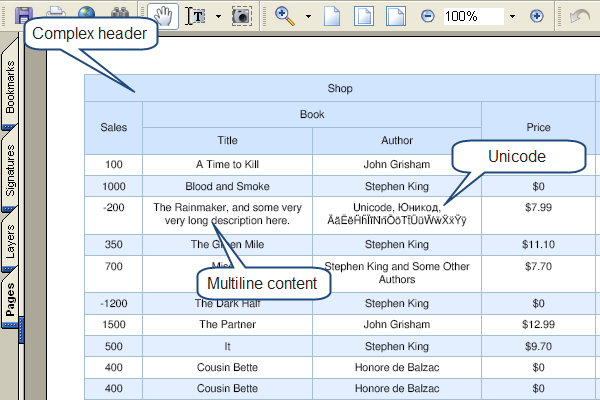This screenshot has height=400, width=600.
Task: Click the 'Book' header cell
Action: click(312, 114)
